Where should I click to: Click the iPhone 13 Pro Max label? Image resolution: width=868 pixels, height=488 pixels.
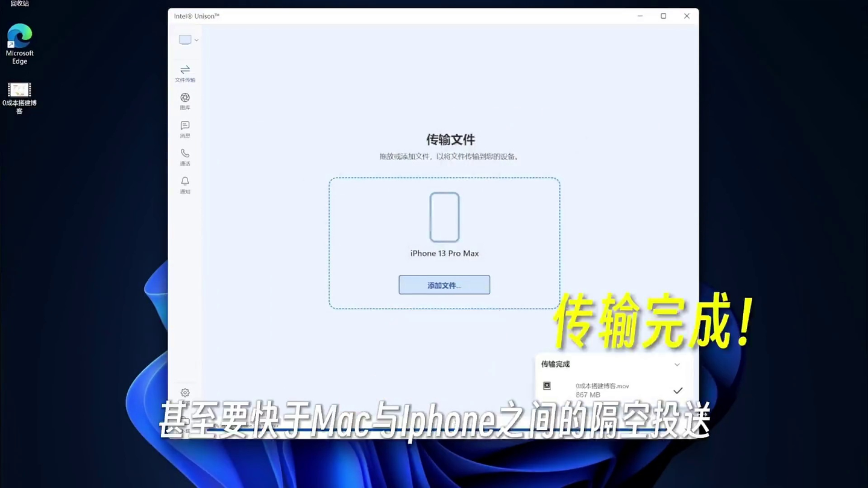(x=444, y=254)
